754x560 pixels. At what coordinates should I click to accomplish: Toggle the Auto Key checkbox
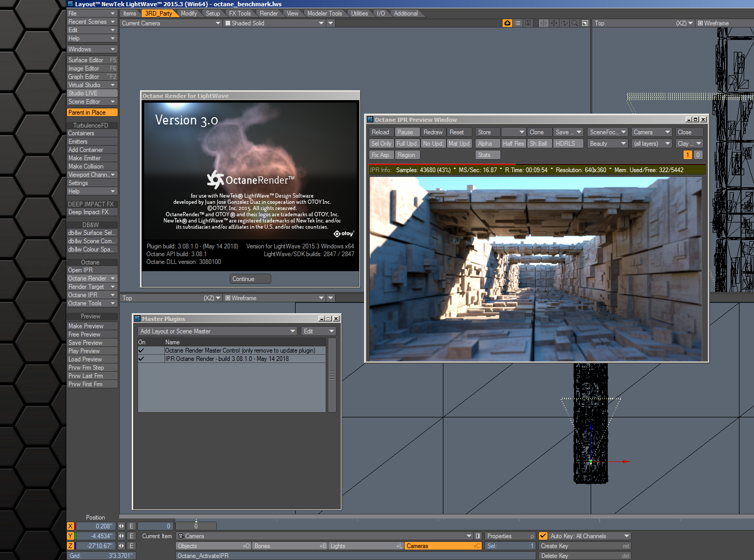pos(543,536)
